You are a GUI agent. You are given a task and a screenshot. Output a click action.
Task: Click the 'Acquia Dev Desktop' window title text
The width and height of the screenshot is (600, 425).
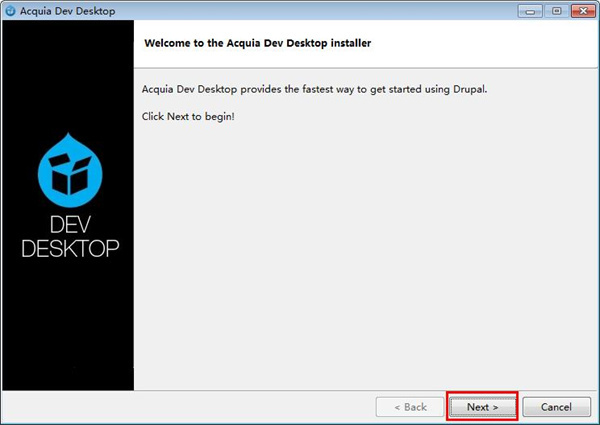point(68,11)
